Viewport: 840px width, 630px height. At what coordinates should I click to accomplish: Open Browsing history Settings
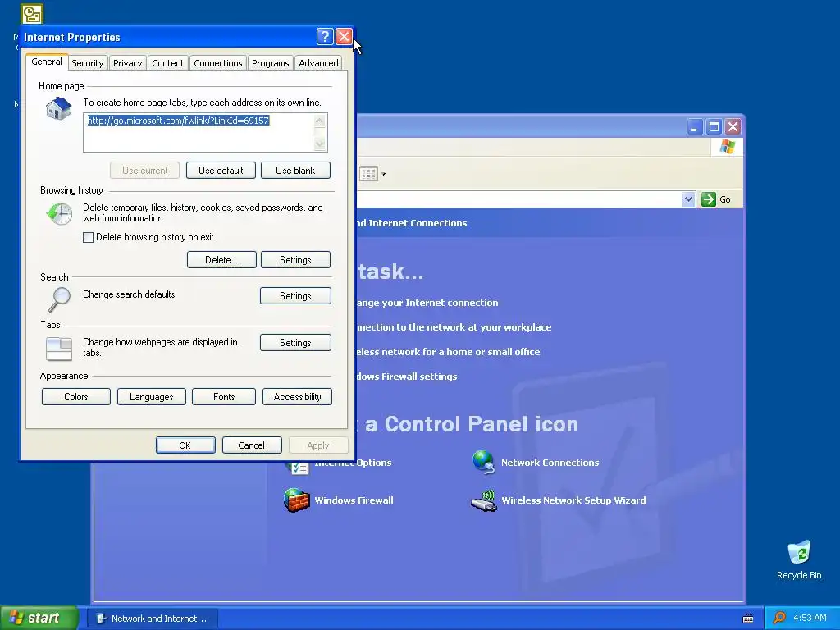[x=295, y=260]
